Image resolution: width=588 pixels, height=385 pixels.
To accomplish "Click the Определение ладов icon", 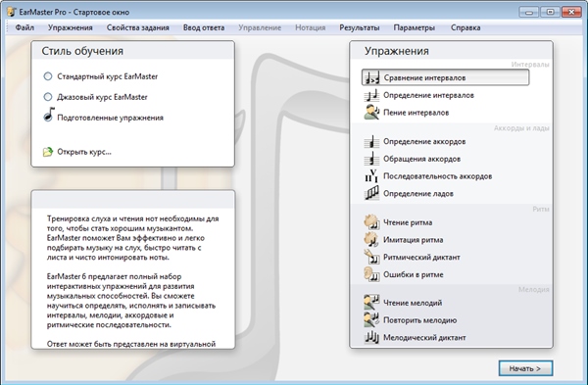I will pos(371,193).
